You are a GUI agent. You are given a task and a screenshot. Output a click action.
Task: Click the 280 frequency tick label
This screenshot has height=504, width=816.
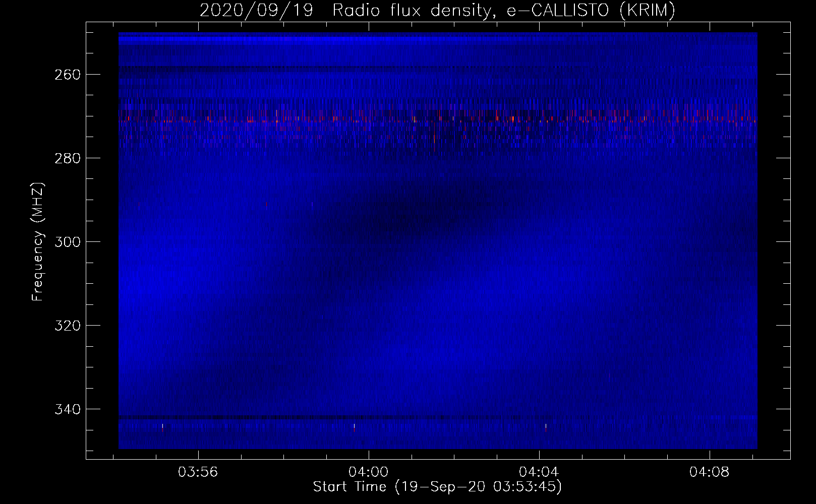(68, 158)
